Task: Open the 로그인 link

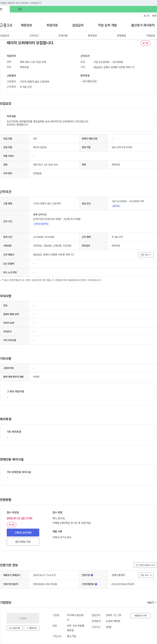Action: (x=146, y=16)
